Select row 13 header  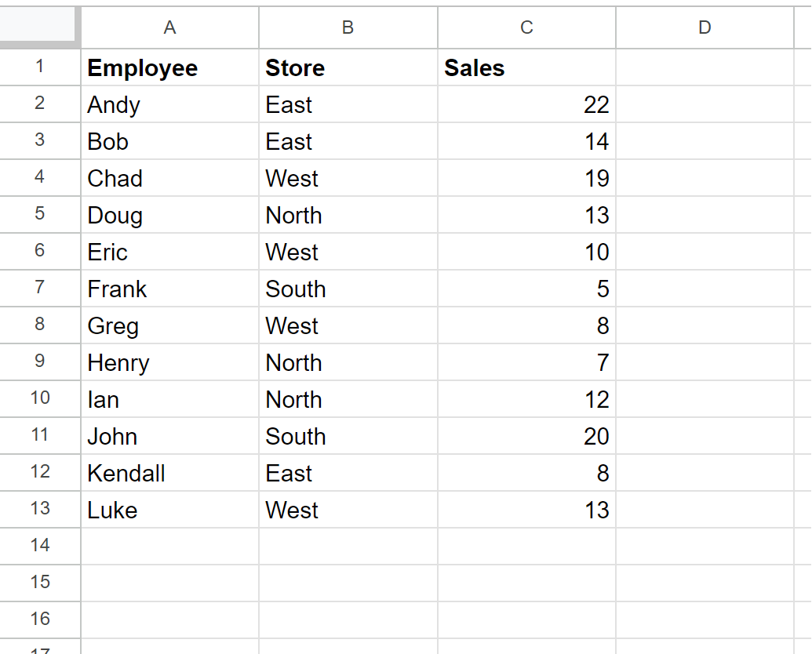(x=40, y=510)
